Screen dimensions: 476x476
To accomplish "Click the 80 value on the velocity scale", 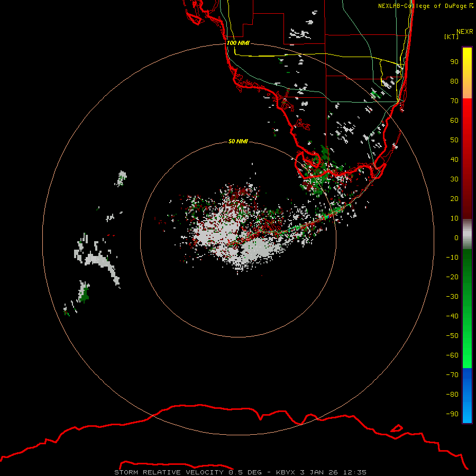I will pos(454,81).
